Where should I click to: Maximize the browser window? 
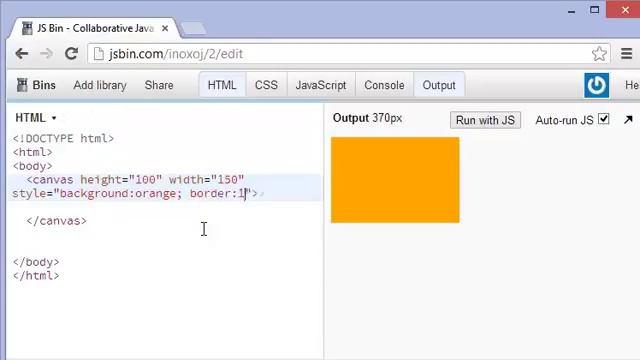pos(595,10)
